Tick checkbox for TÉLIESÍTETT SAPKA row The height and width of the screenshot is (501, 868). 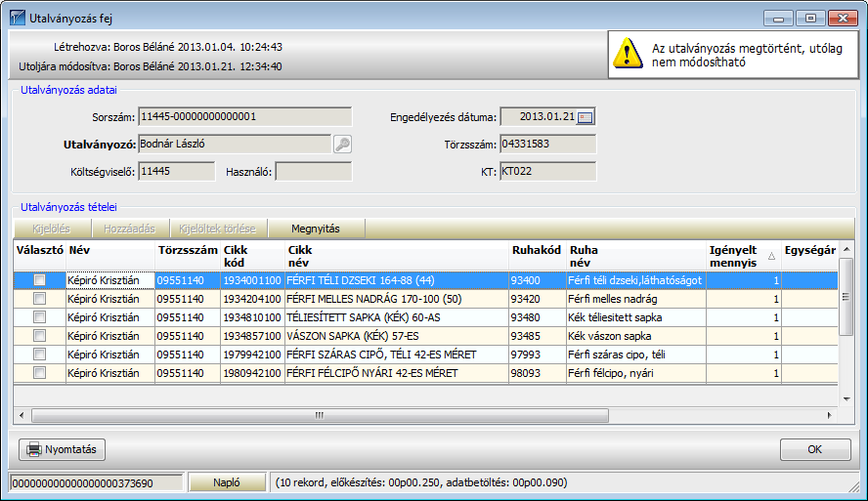(39, 317)
